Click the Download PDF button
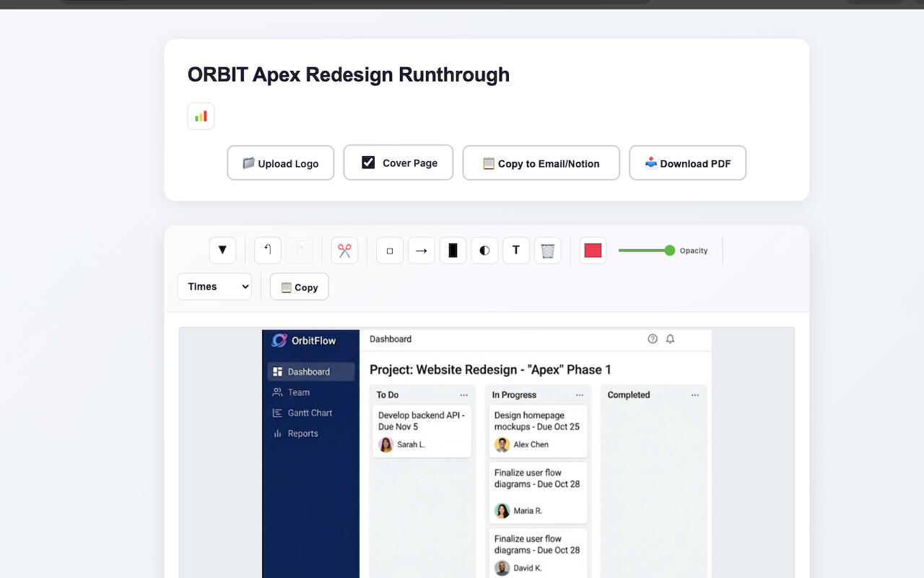The image size is (924, 578). pyautogui.click(x=687, y=163)
